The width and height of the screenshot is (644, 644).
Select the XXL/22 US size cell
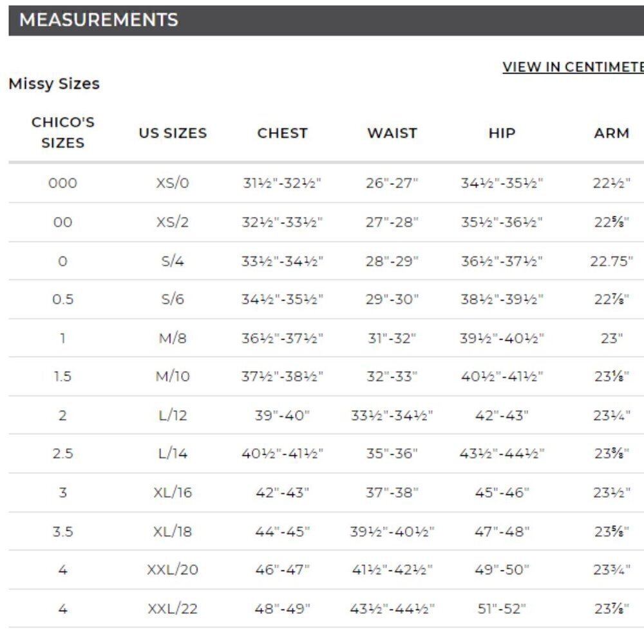point(173,609)
